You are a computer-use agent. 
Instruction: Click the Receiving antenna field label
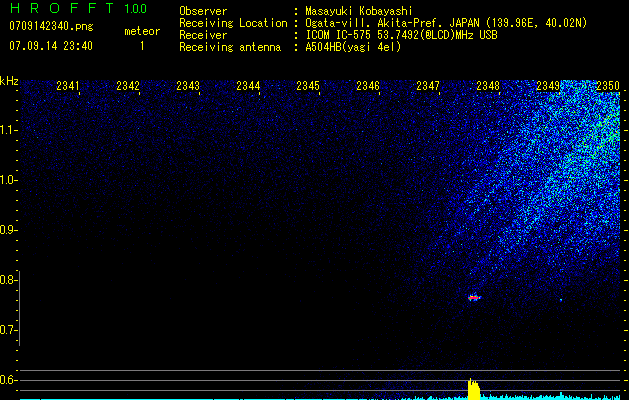click(230, 47)
